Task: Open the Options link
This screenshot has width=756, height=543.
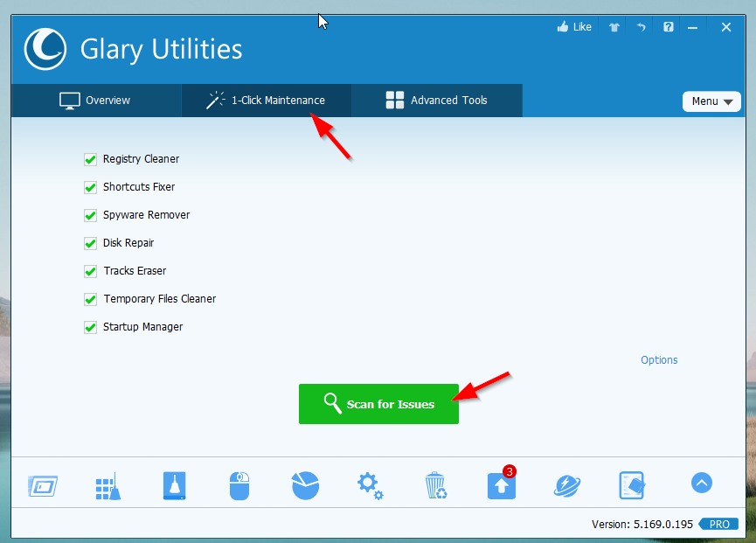Action: click(x=659, y=359)
